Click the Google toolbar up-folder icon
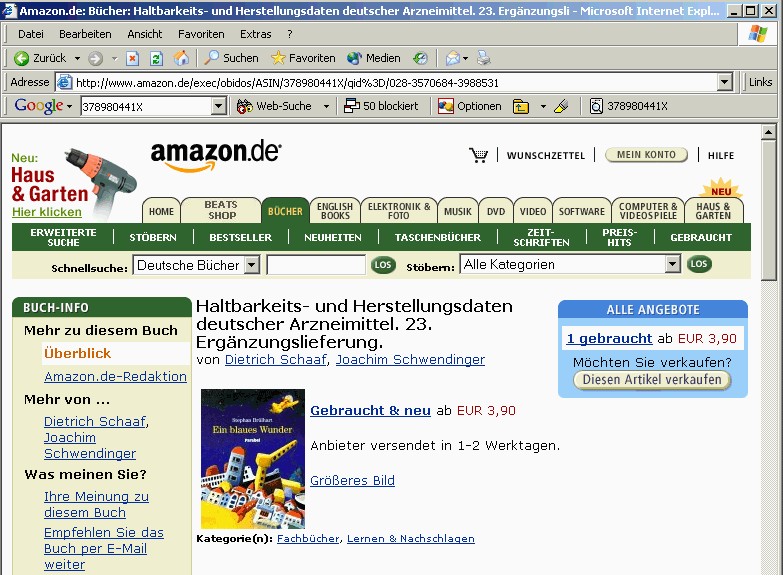 tap(521, 106)
